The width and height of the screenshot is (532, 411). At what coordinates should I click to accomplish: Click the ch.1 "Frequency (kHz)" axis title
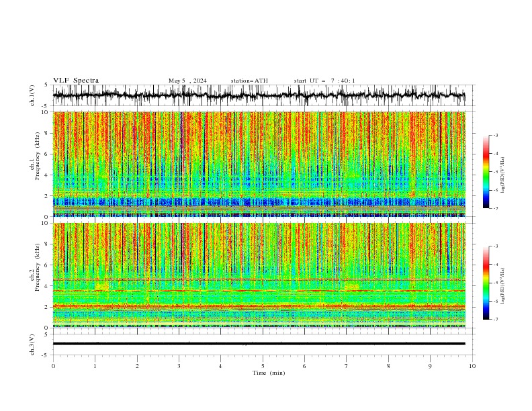click(37, 156)
